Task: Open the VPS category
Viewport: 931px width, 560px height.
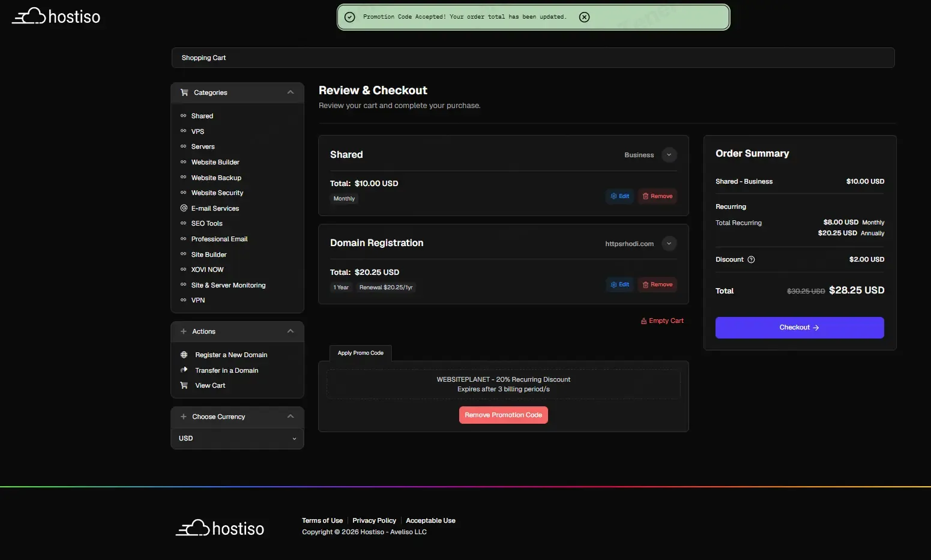Action: [x=197, y=131]
